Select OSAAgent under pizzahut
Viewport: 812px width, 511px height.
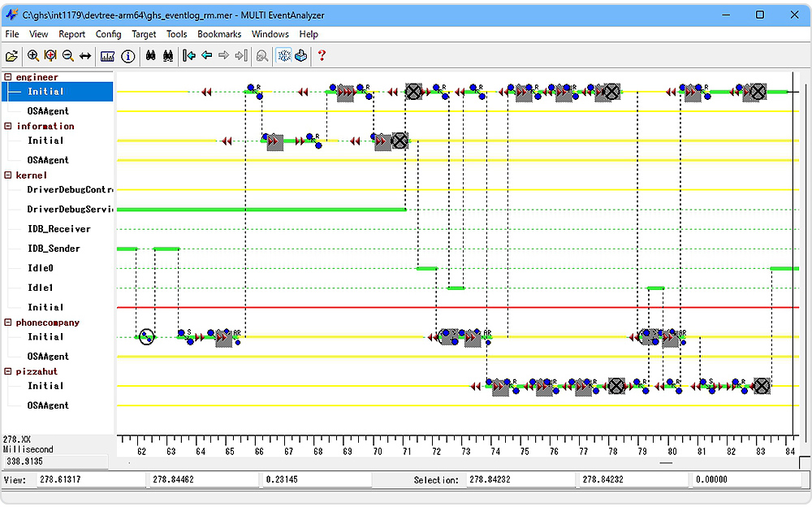48,406
